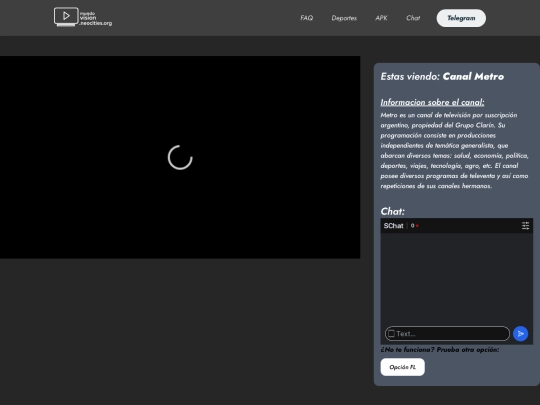Click the 'Estas viendo: Canal Metro' heading
Image resolution: width=540 pixels, height=405 pixels.
(442, 76)
